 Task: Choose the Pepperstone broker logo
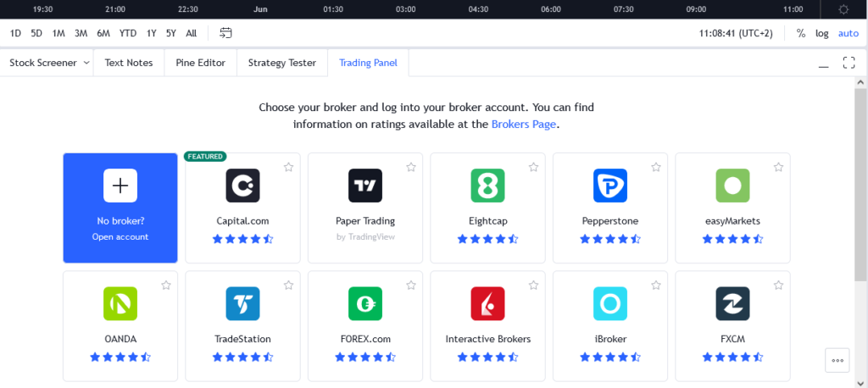[x=610, y=186]
